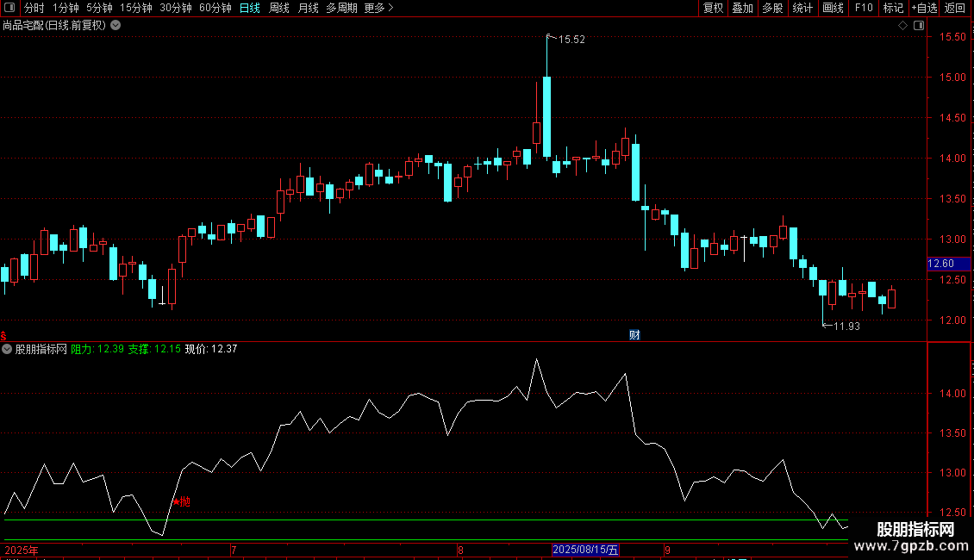Image resolution: width=974 pixels, height=560 pixels.
Task: Click the 尚品宅配(日线.前复权) title
Action: [54, 26]
